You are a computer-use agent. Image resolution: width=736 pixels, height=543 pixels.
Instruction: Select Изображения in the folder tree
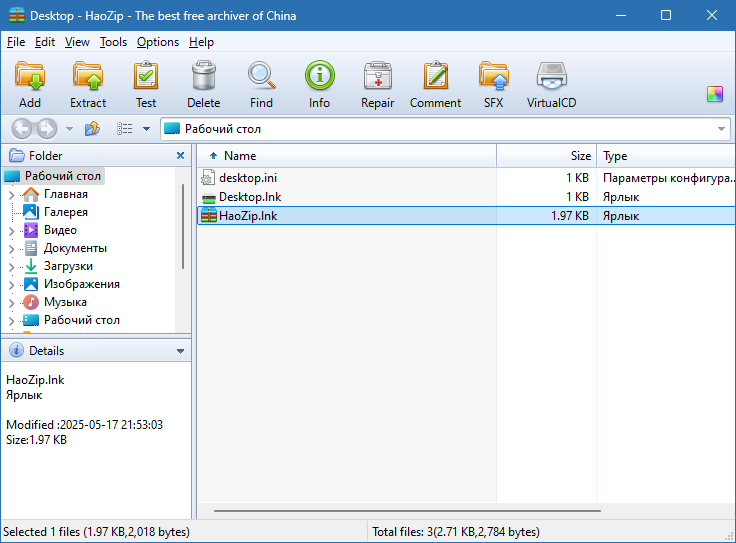(82, 284)
